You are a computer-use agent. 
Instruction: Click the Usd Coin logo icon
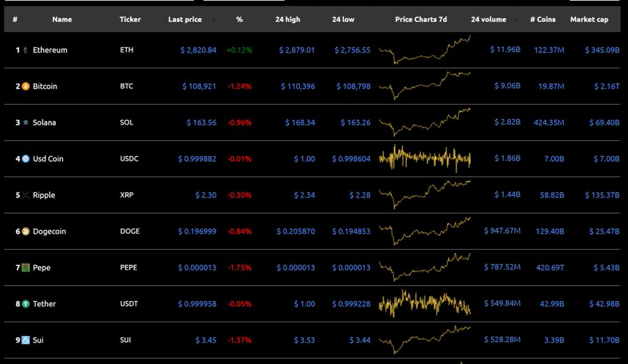coord(26,159)
